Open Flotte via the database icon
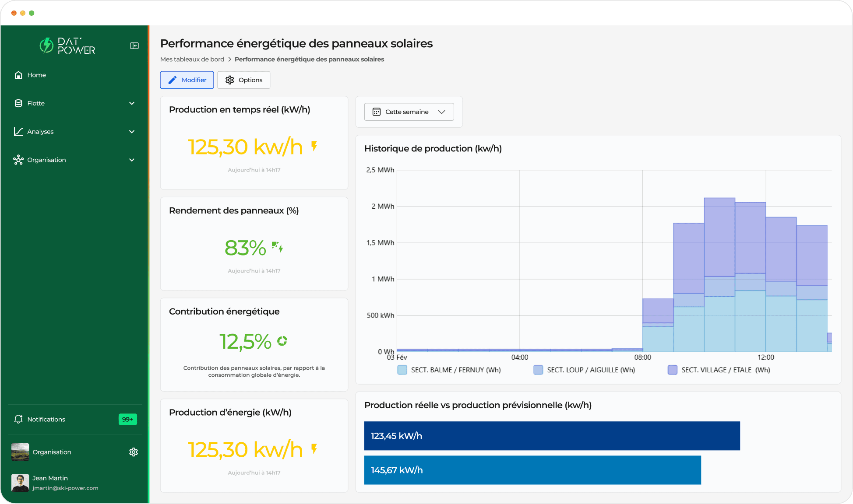 (18, 103)
